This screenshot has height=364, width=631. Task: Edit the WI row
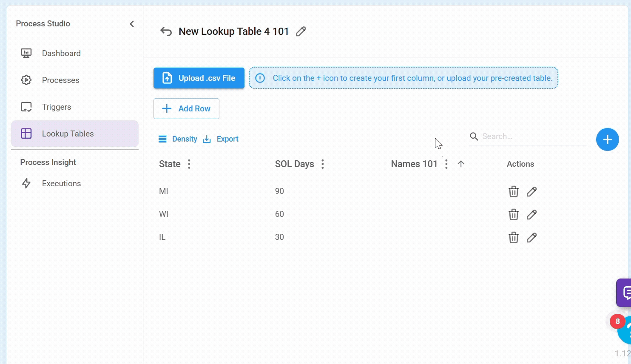pos(532,214)
